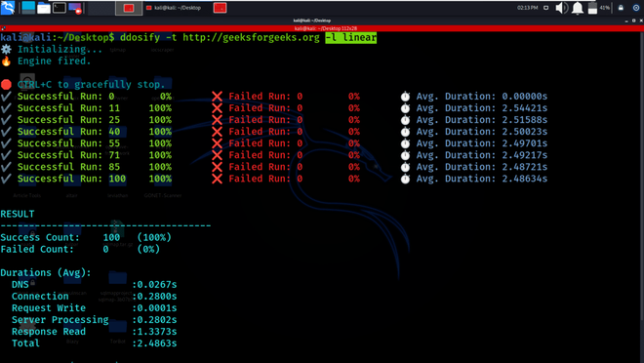
Task: Open the session logout icon
Action: (x=636, y=8)
